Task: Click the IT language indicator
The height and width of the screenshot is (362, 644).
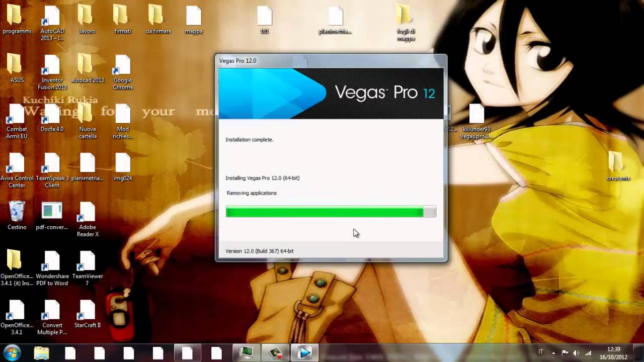Action: [541, 352]
